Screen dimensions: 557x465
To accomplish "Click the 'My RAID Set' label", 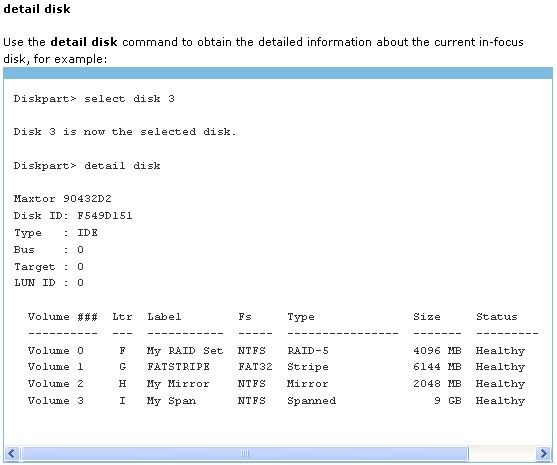I will (x=185, y=351).
